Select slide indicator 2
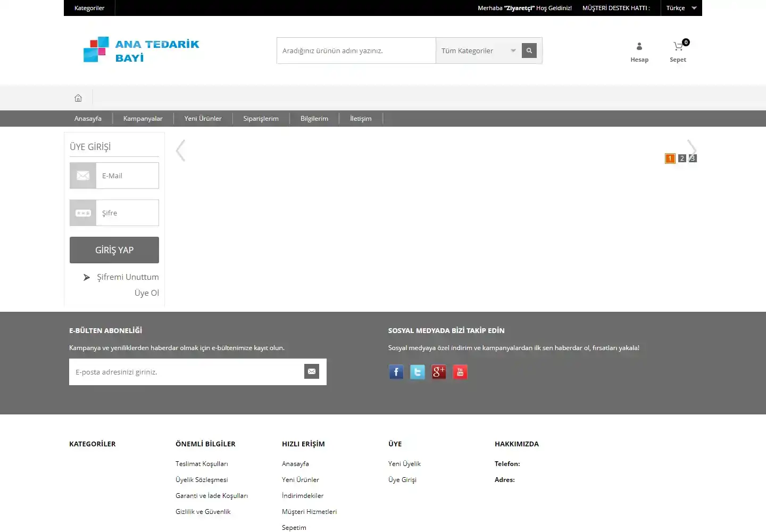The image size is (766, 532). coord(682,159)
